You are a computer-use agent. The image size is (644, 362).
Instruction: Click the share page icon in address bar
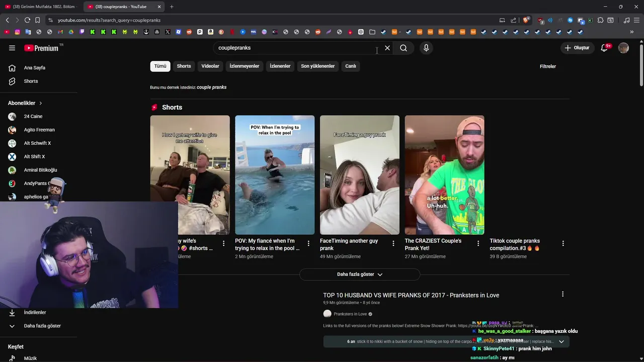click(x=513, y=20)
